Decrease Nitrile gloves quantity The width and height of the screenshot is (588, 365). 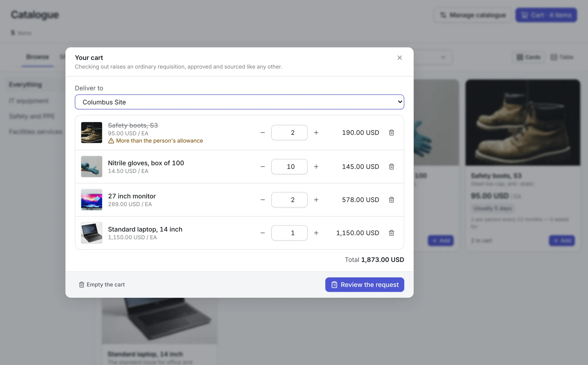tap(262, 167)
